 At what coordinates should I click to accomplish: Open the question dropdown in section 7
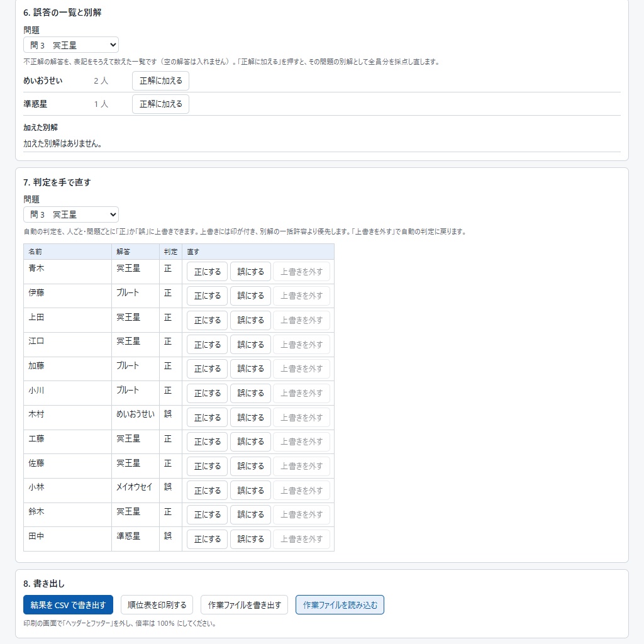point(71,214)
